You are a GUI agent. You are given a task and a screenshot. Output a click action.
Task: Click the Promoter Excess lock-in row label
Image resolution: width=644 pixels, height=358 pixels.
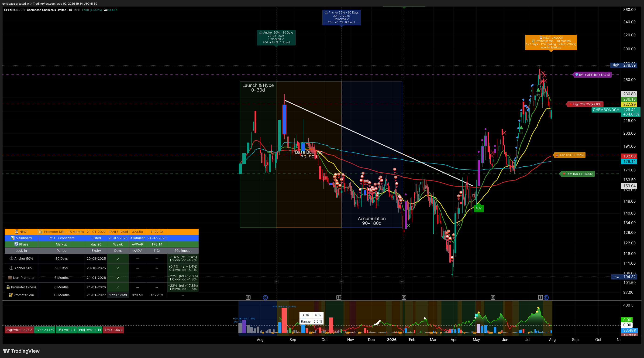pyautogui.click(x=21, y=287)
